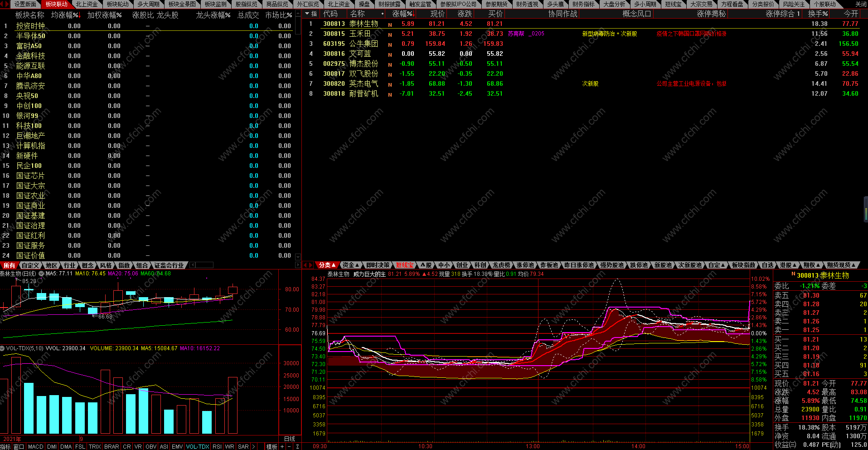Image resolution: width=868 pixels, height=450 pixels.
Task: Open the 期权 dropdown tab
Action: coord(812,265)
